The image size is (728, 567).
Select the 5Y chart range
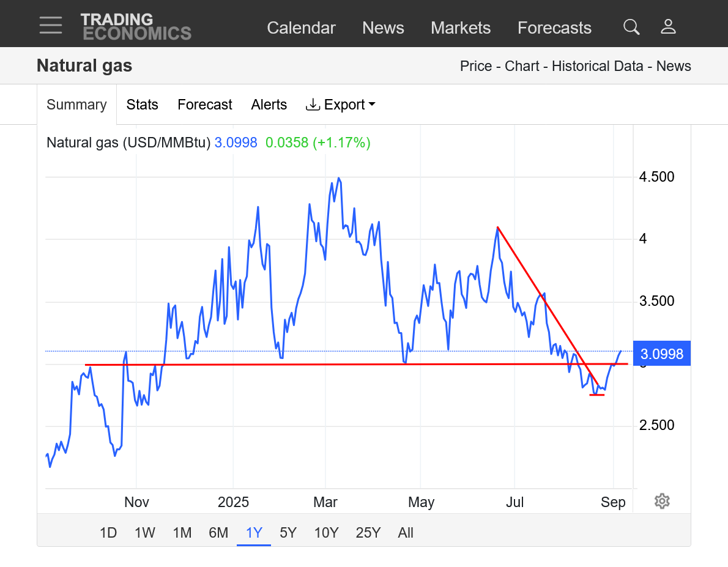click(x=288, y=533)
